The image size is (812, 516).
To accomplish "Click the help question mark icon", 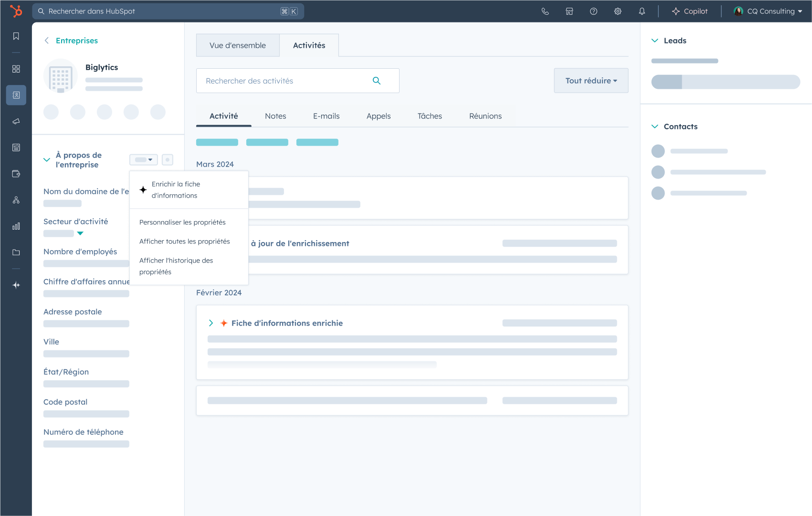I will [x=593, y=11].
